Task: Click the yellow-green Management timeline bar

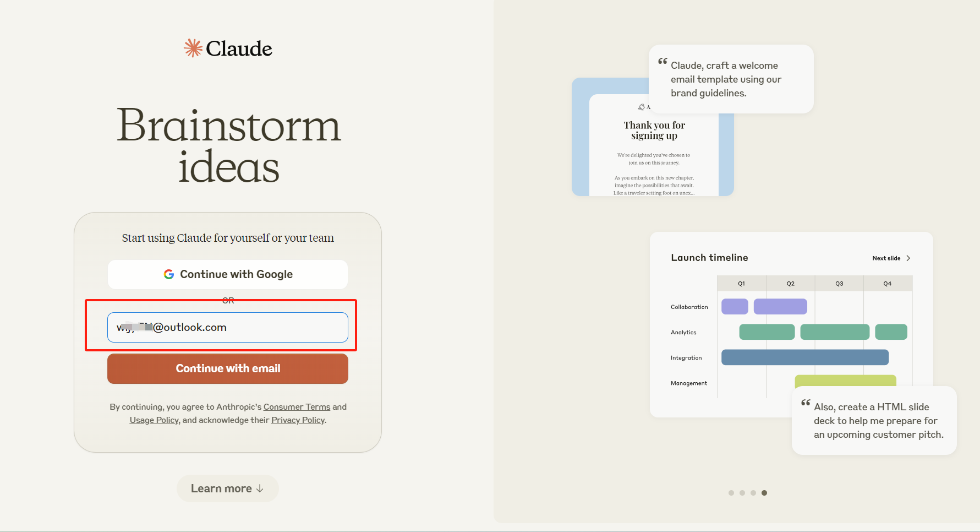Action: pos(846,381)
